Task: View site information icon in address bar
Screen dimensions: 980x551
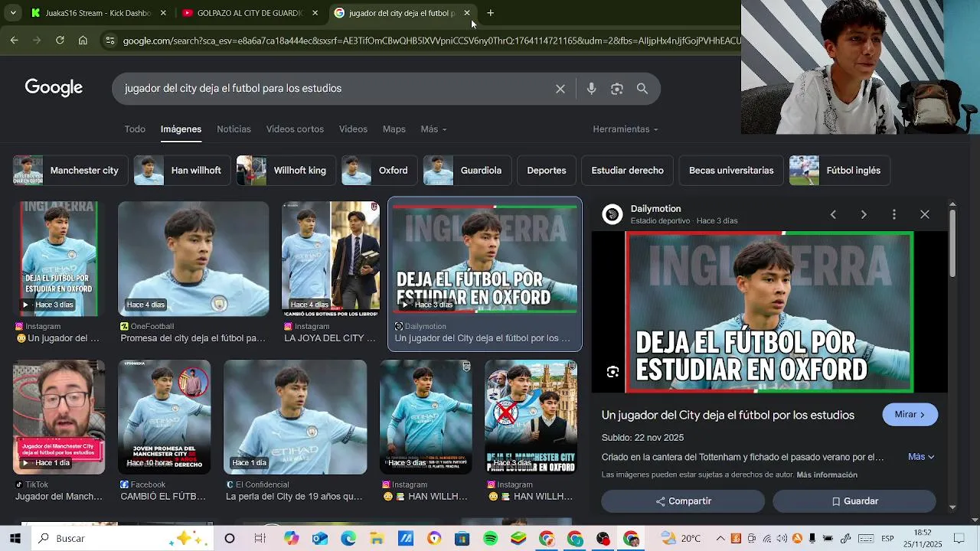Action: coord(109,41)
